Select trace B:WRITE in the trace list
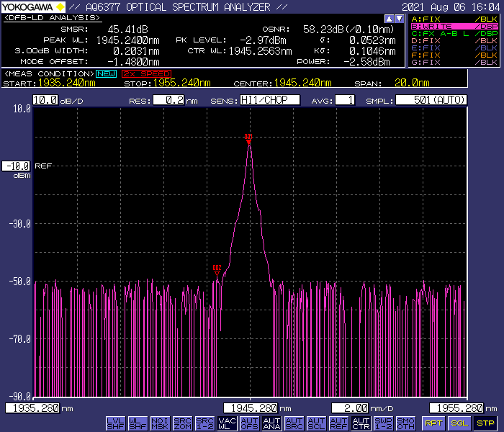 454,26
